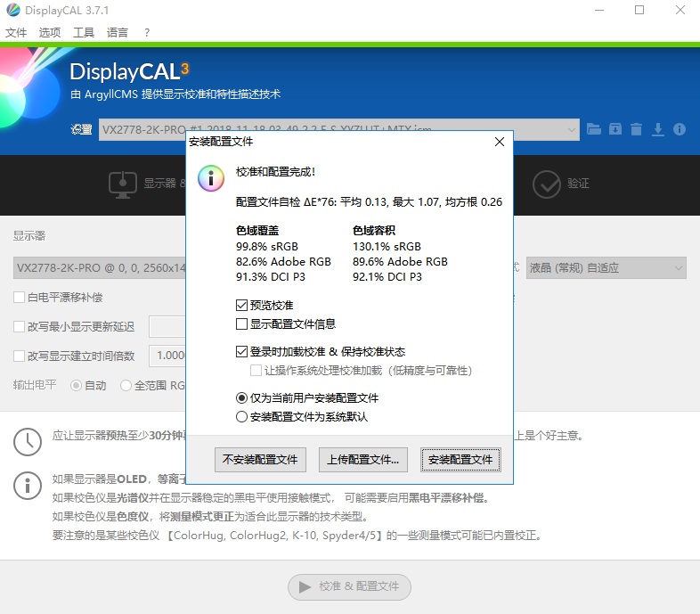Click the save settings archive icon

coord(615,129)
